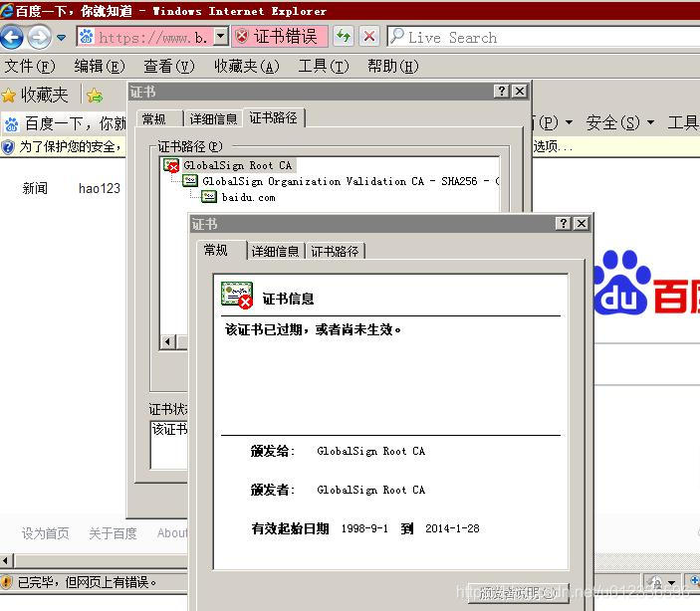The height and width of the screenshot is (611, 700).
Task: Click the 该证书已过期 expired message text
Action: pos(313,329)
